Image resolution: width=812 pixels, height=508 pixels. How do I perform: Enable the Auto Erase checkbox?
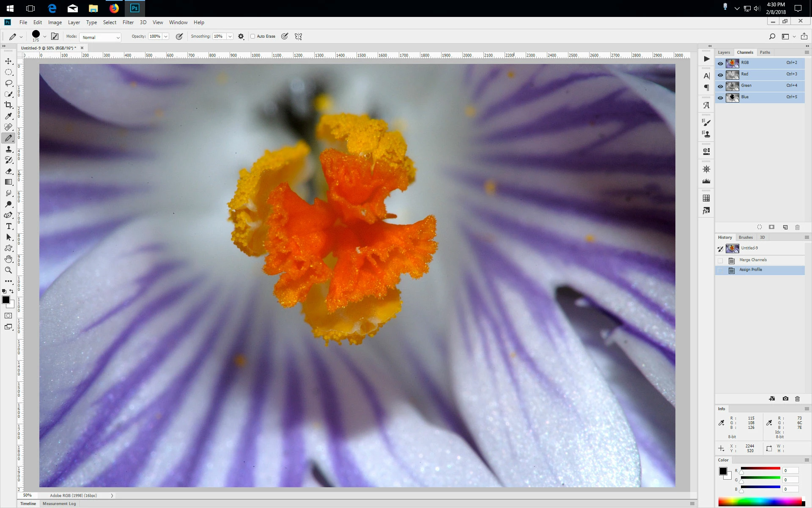(253, 36)
